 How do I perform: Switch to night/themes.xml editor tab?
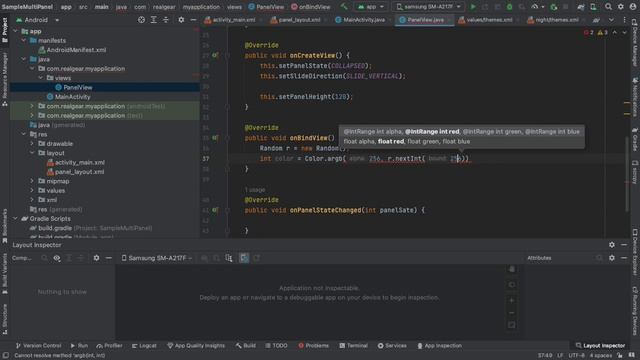tap(554, 20)
